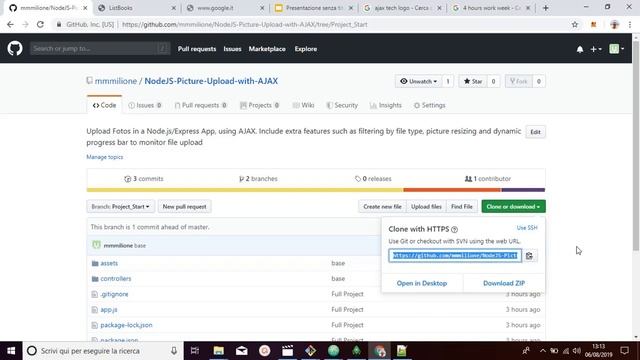
Task: Open the user avatar menu
Action: (x=616, y=49)
